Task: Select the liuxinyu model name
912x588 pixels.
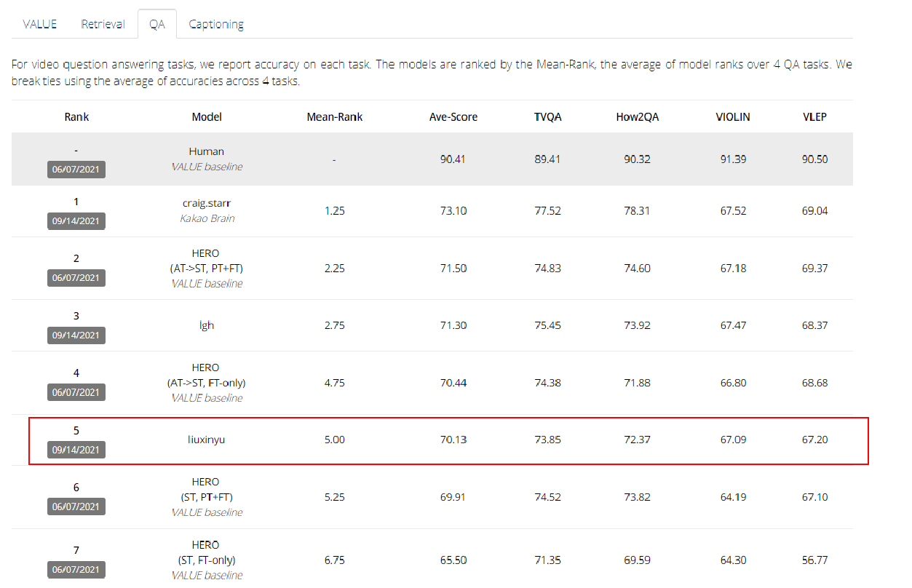Action: pos(207,440)
